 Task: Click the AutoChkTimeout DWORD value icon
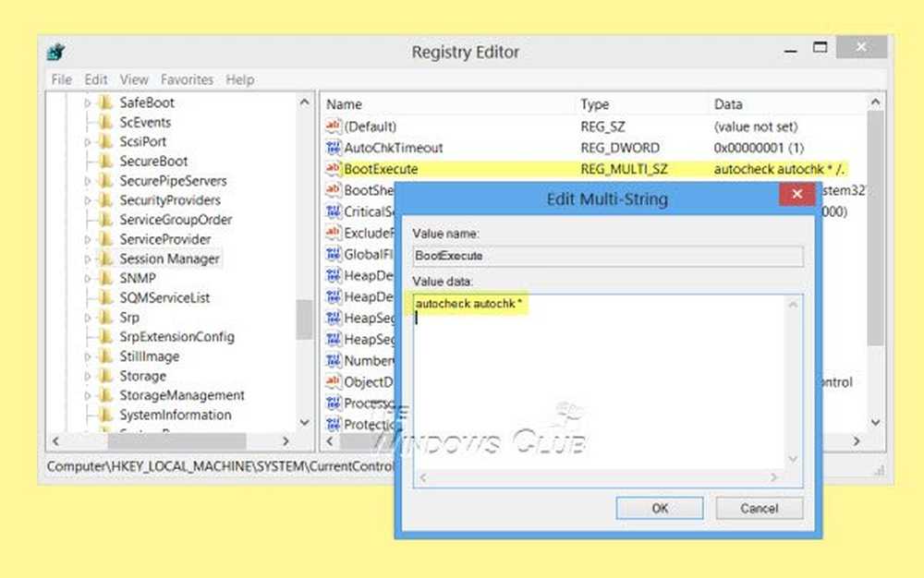[334, 148]
